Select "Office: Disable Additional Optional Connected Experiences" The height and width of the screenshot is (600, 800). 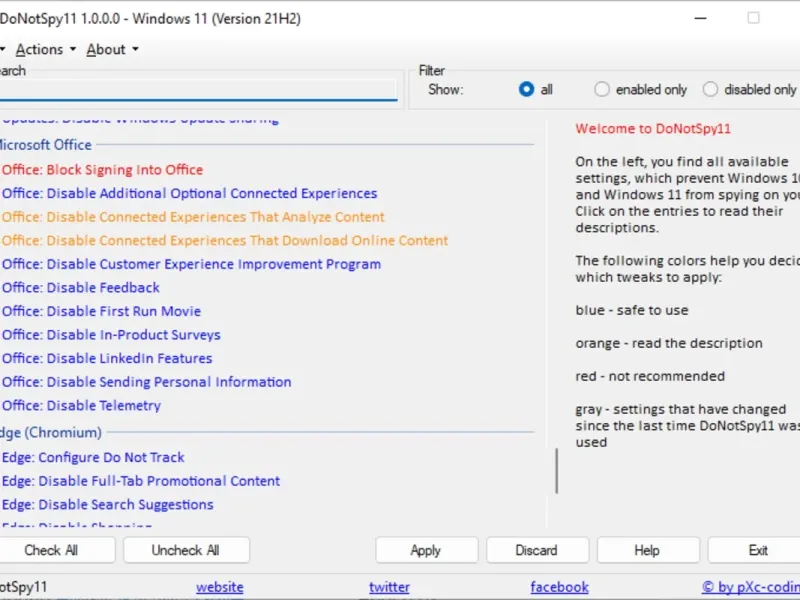click(189, 193)
